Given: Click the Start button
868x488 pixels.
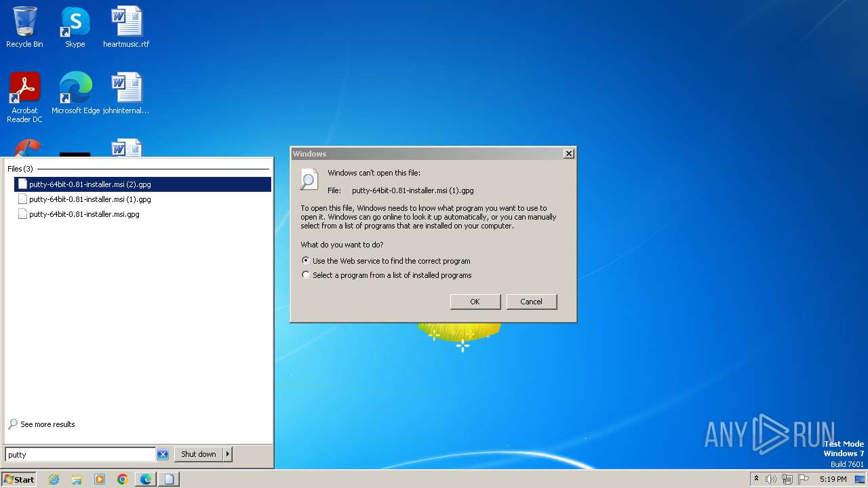Looking at the screenshot, I should (x=19, y=479).
